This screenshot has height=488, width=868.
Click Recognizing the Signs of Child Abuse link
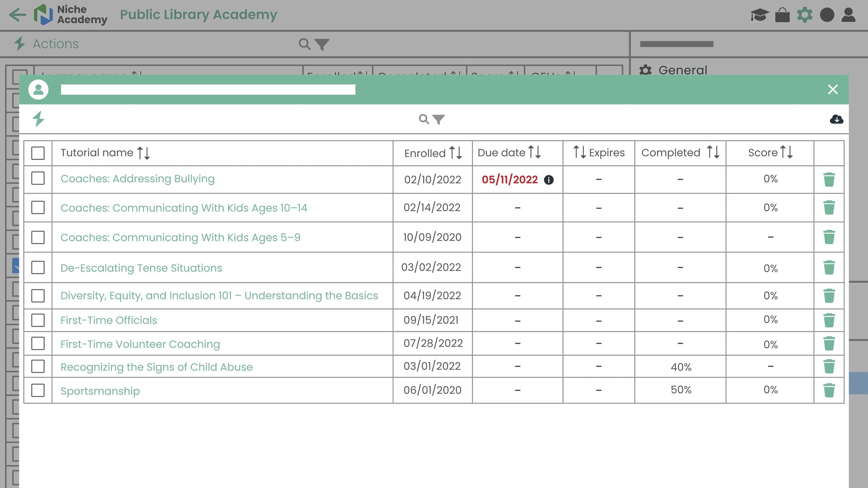(157, 367)
